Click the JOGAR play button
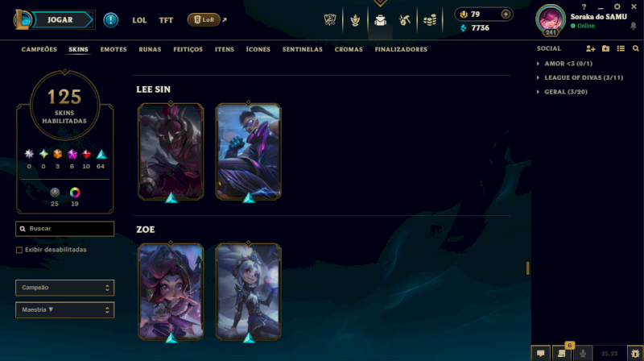Image resolution: width=644 pixels, height=361 pixels. tap(61, 19)
